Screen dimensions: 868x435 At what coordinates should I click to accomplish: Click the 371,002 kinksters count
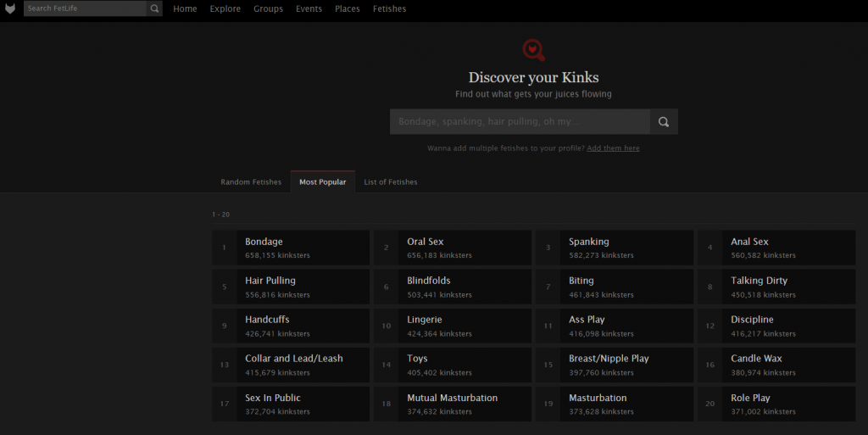click(x=764, y=412)
